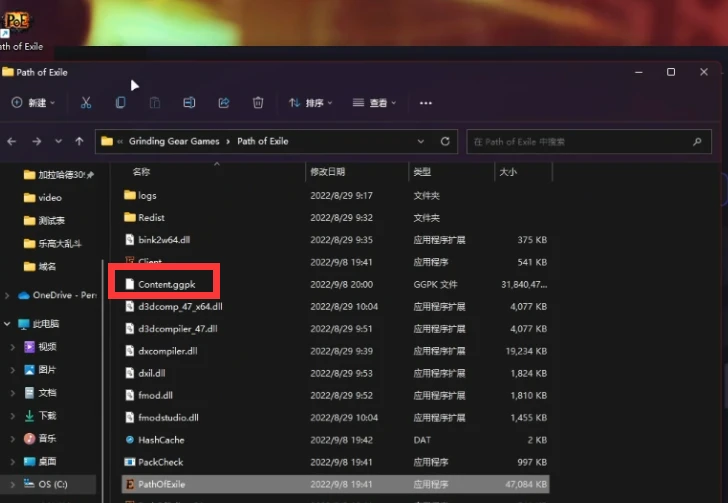The image size is (728, 503).
Task: Select the Content.ggpk file
Action: point(337,284)
